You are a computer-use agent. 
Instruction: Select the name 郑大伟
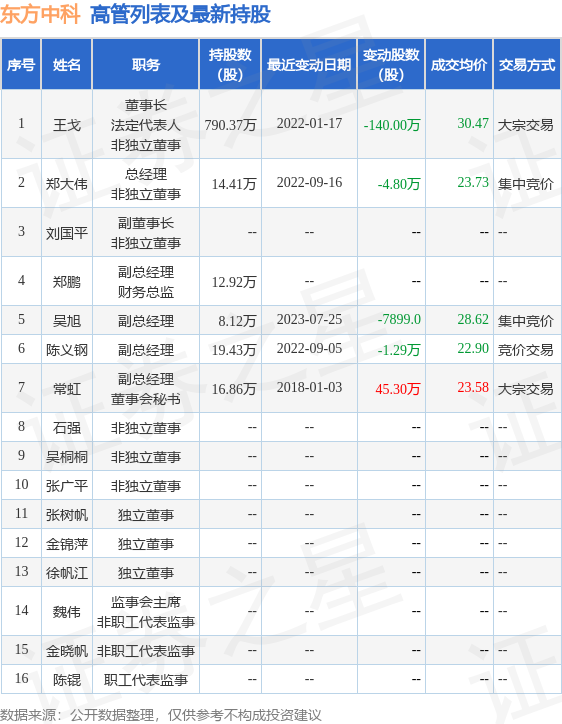click(x=66, y=184)
